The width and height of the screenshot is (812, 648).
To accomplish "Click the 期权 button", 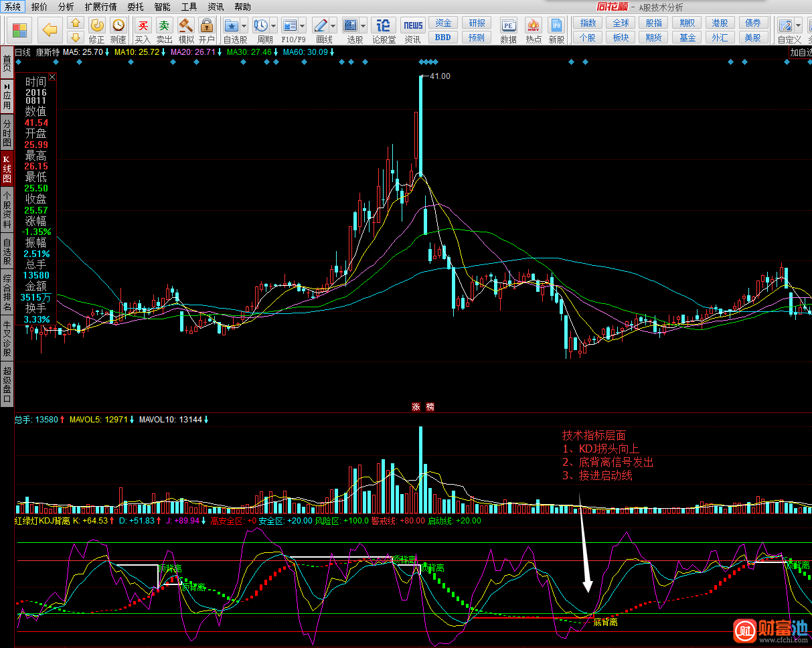I will (687, 23).
